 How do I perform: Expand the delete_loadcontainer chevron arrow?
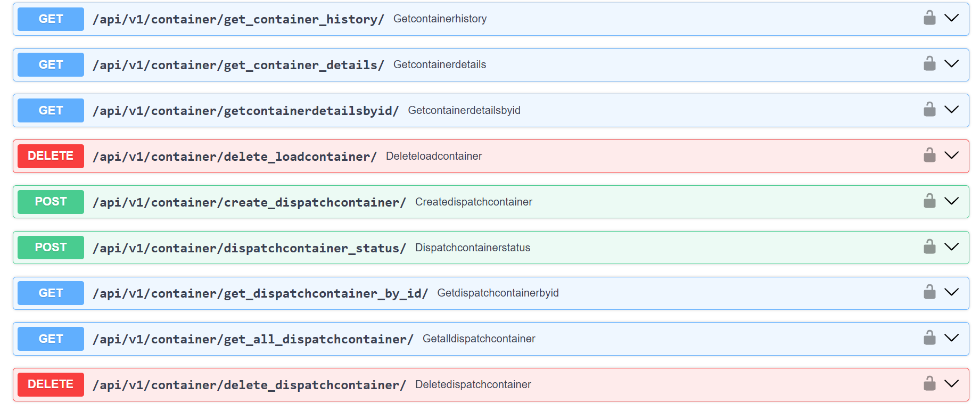click(x=951, y=155)
